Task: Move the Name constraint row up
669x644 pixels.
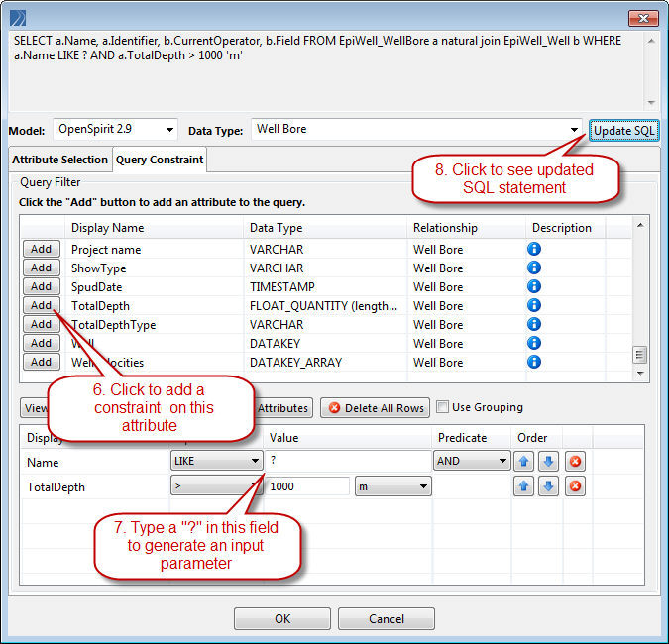Action: pos(524,461)
